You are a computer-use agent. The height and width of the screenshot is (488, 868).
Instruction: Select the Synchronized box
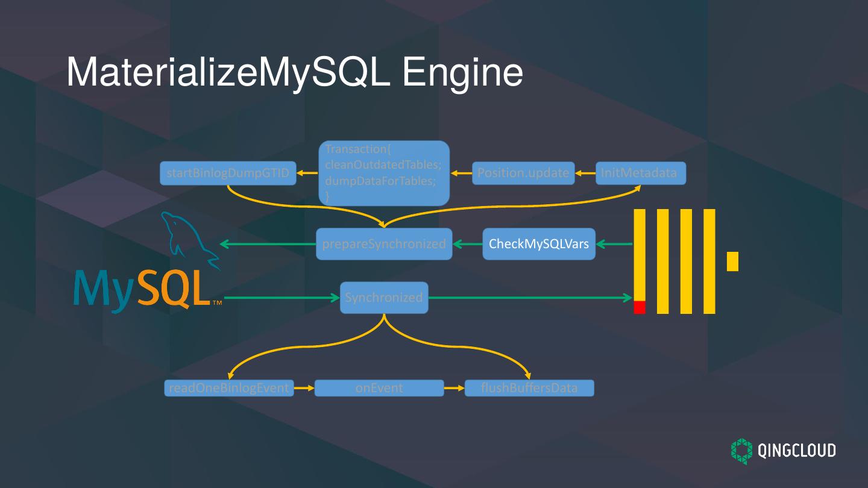384,298
